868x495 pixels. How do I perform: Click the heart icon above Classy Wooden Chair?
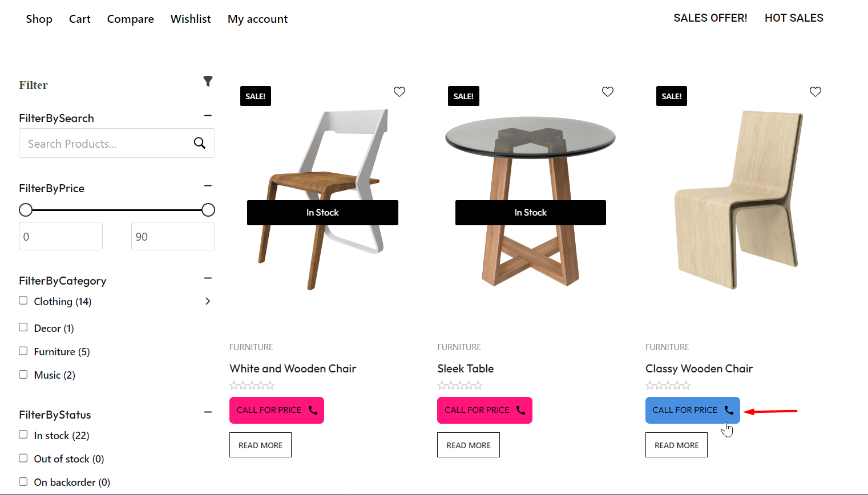tap(815, 91)
